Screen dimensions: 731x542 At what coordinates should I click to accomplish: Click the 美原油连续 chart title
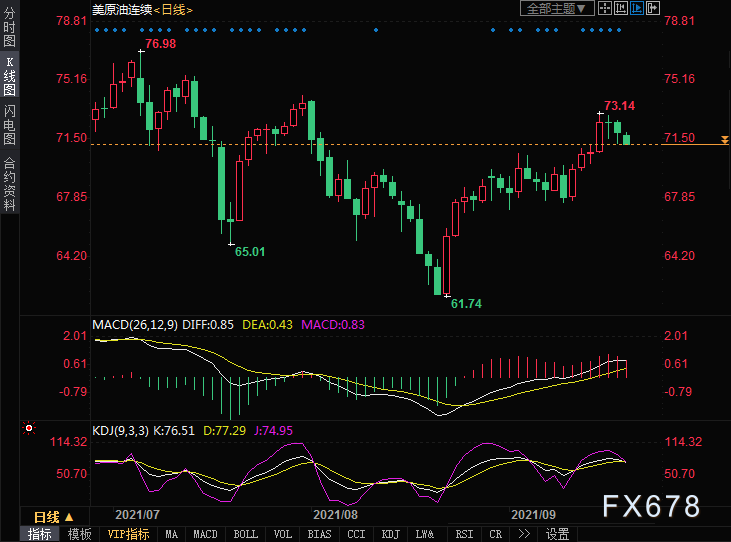122,10
